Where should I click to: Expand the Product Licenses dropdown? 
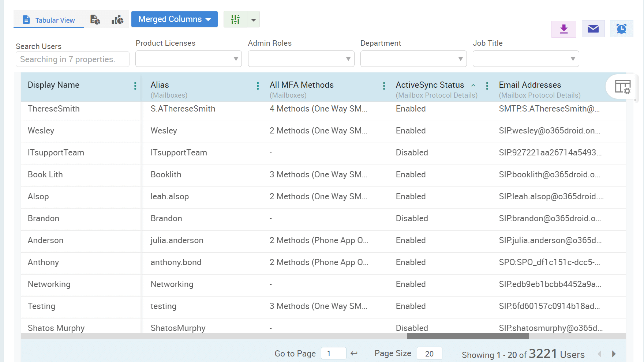[x=235, y=59]
